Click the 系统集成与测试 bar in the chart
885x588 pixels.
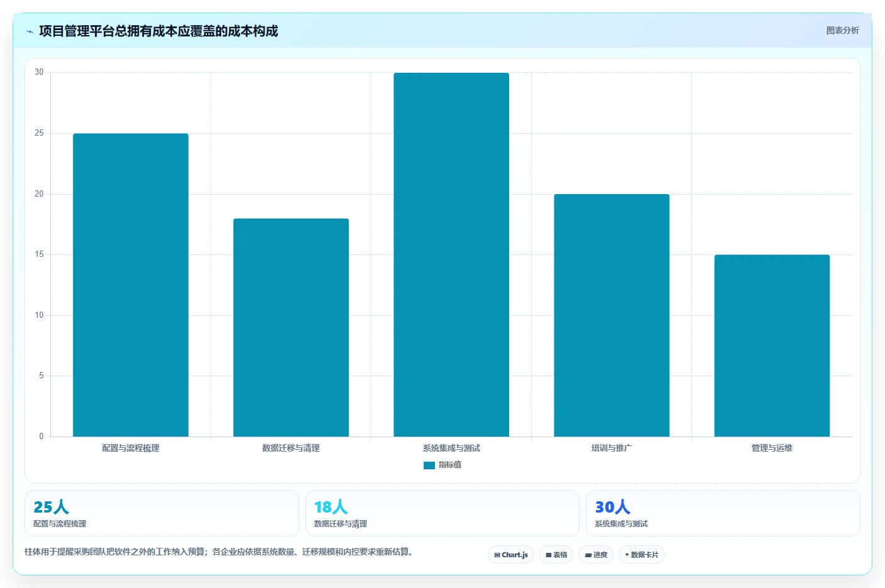tap(451, 254)
